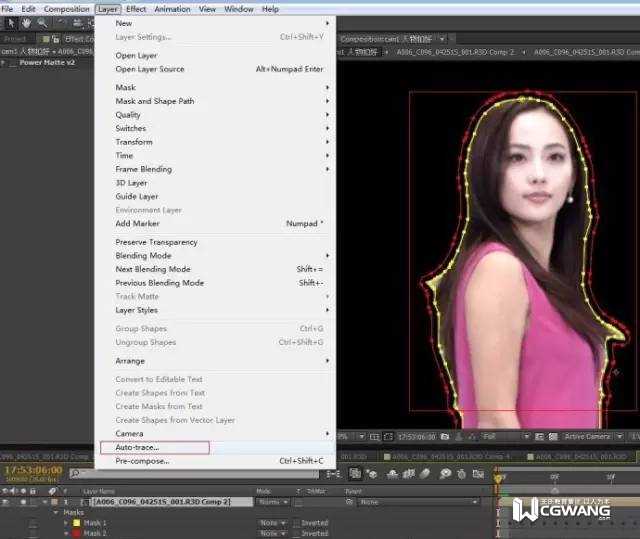
Task: Click the layer 1 label color swatch
Action: pyautogui.click(x=54, y=502)
